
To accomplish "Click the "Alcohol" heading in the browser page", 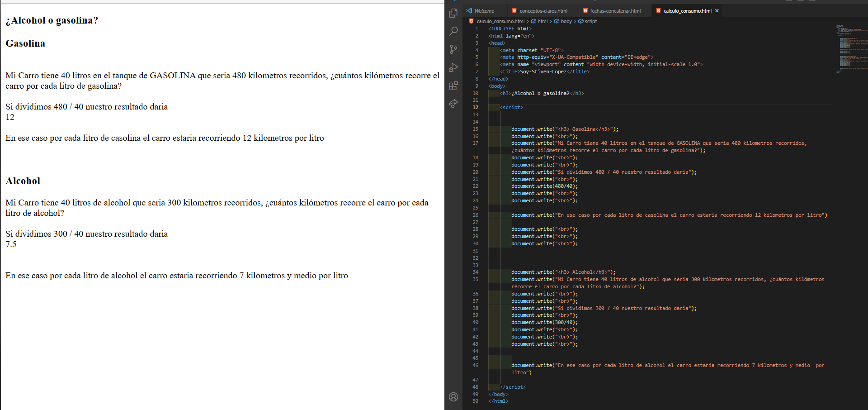I will pos(23,181).
